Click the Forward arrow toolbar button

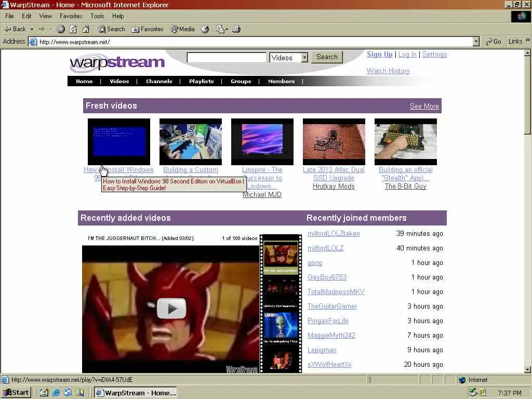42,29
